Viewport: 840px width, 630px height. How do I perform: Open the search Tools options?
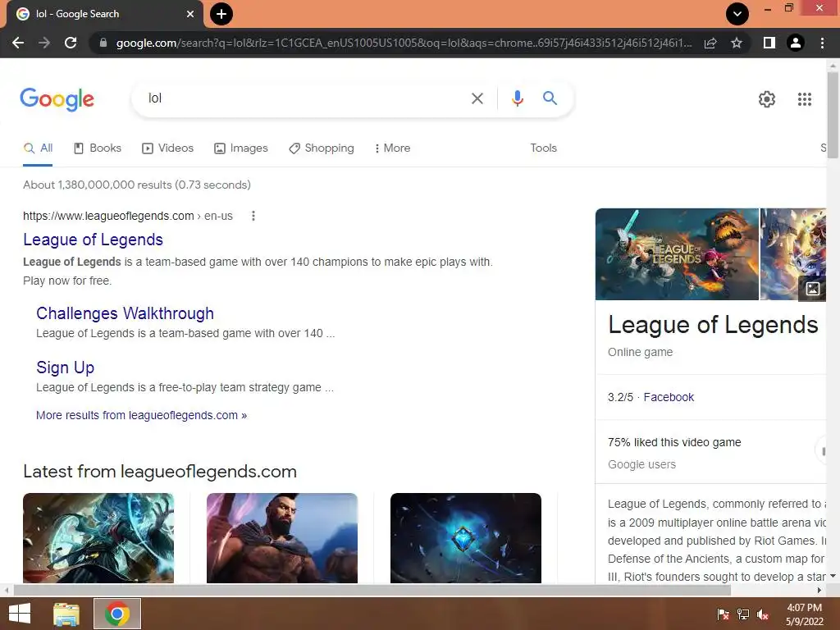click(x=544, y=148)
